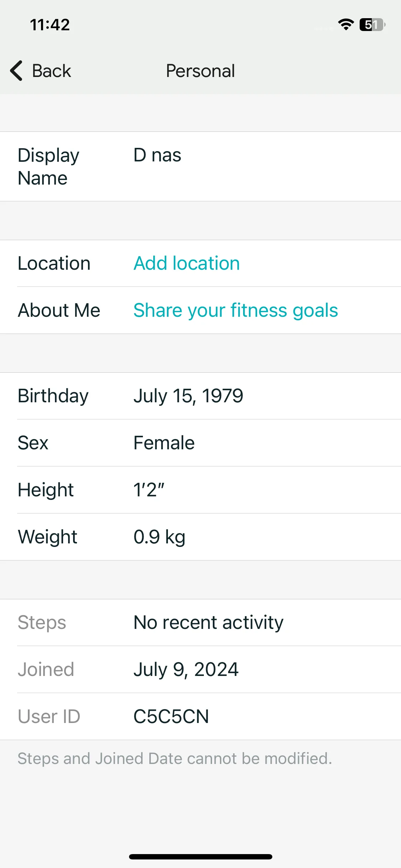Select the About Me row label
This screenshot has width=401, height=868.
(x=59, y=310)
